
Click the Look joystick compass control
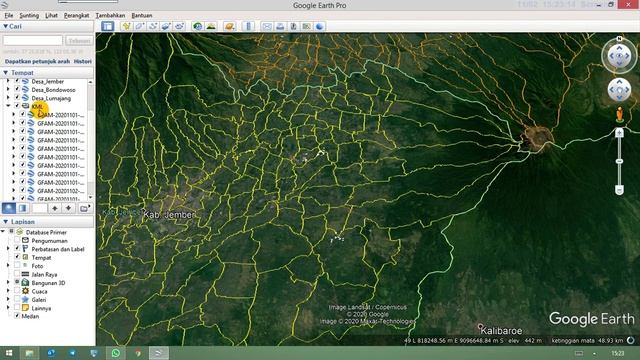(619, 56)
